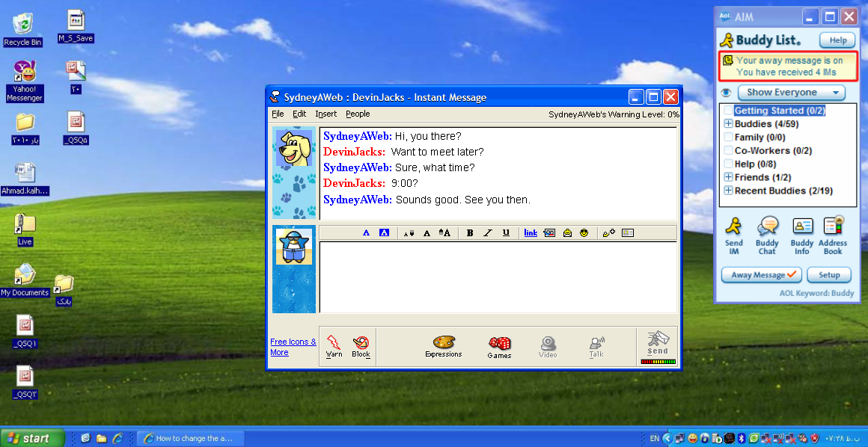This screenshot has width=868, height=447.
Task: Set the text background color in toolbar
Action: [384, 233]
